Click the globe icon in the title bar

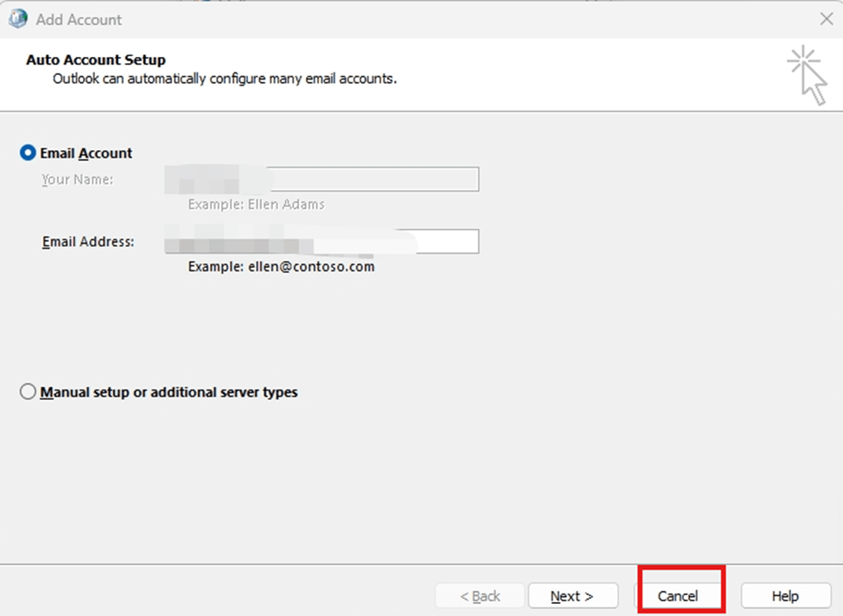17,18
